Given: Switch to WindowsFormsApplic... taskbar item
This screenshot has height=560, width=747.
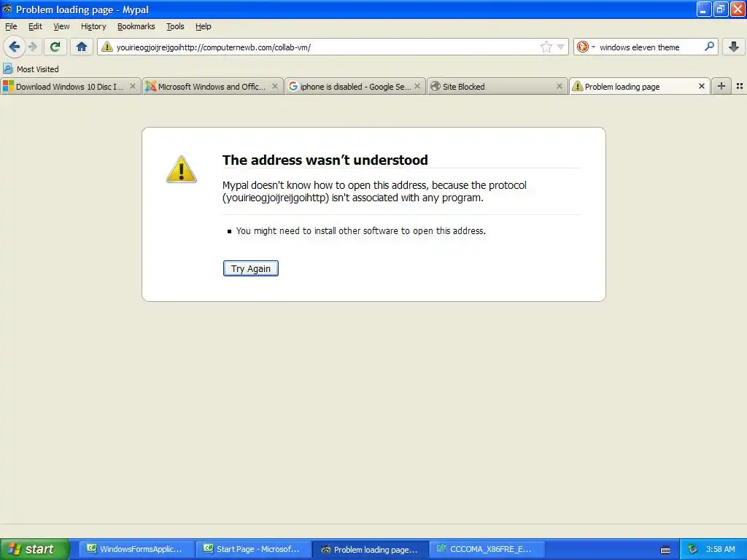Looking at the screenshot, I should [136, 549].
